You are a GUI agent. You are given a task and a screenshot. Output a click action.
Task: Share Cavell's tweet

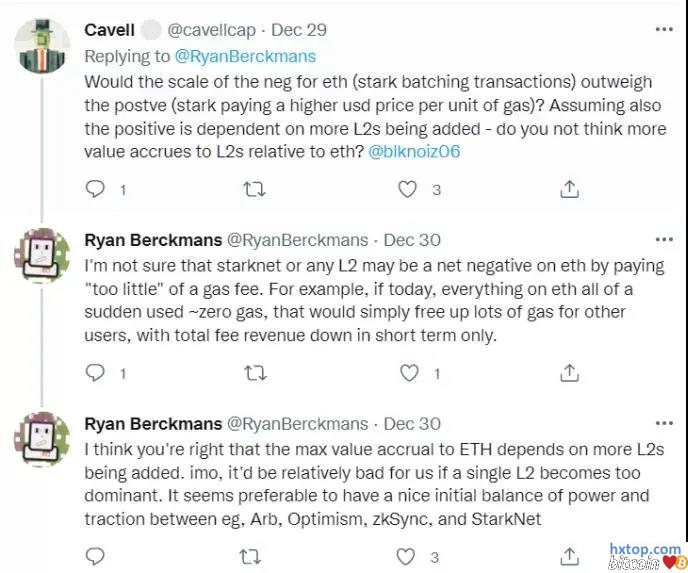click(x=569, y=188)
